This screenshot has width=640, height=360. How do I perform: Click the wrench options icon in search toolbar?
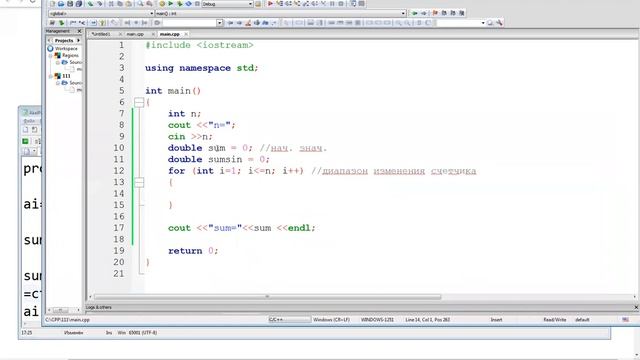click(x=499, y=23)
